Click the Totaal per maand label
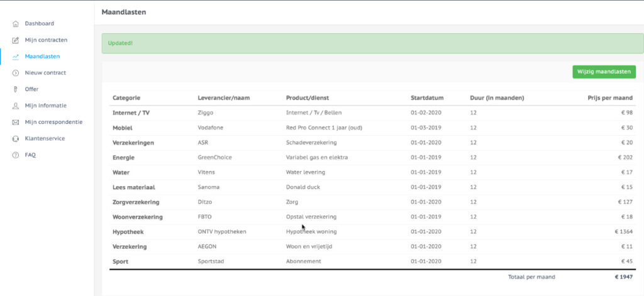The width and height of the screenshot is (644, 296). coord(531,277)
